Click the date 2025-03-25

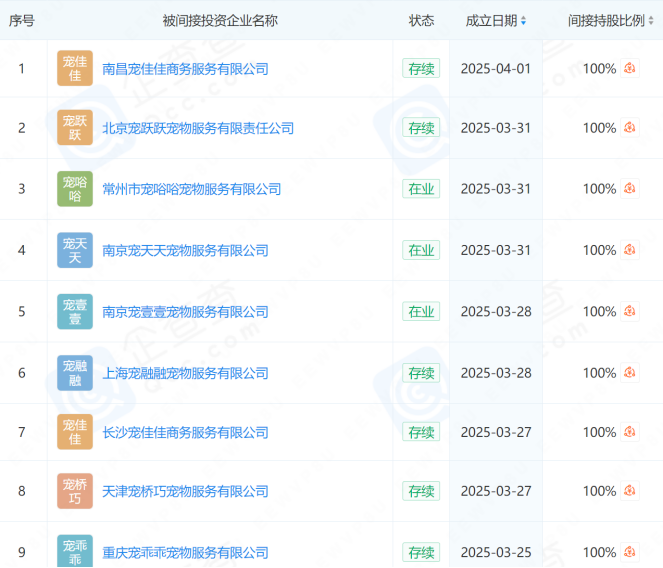point(496,552)
